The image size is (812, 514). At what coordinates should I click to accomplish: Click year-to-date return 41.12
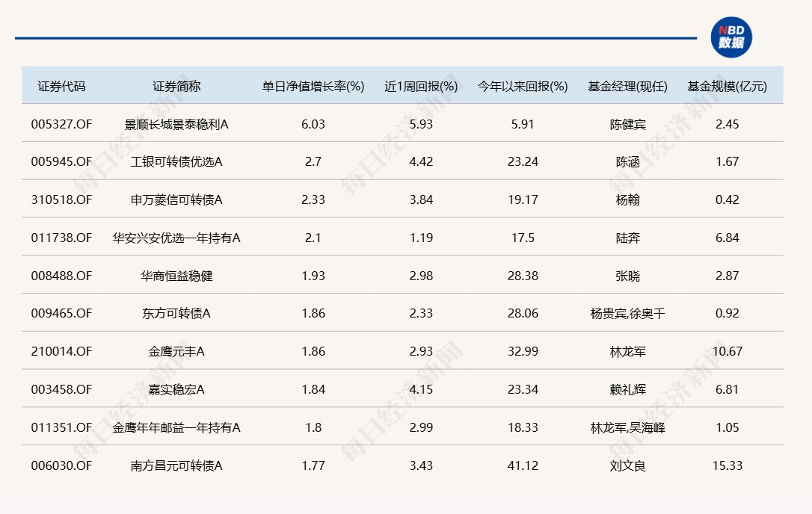click(x=523, y=465)
